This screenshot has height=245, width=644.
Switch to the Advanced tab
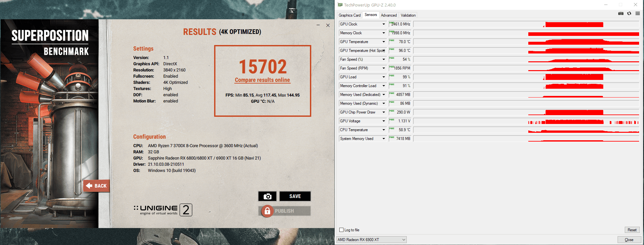click(389, 15)
